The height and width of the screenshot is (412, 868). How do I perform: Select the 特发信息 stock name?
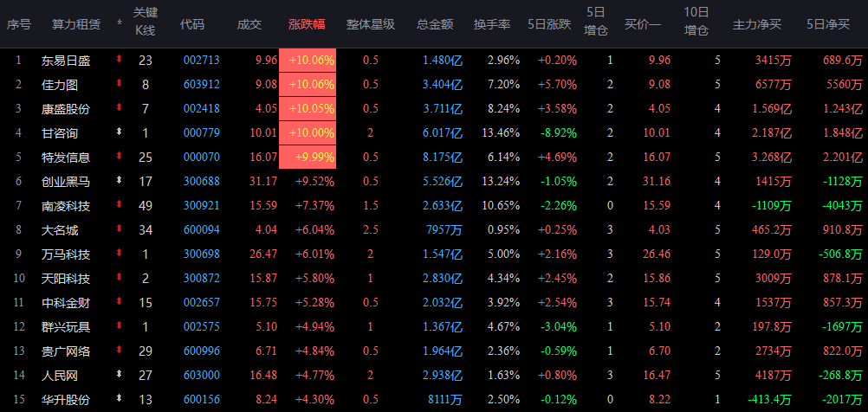click(x=65, y=158)
